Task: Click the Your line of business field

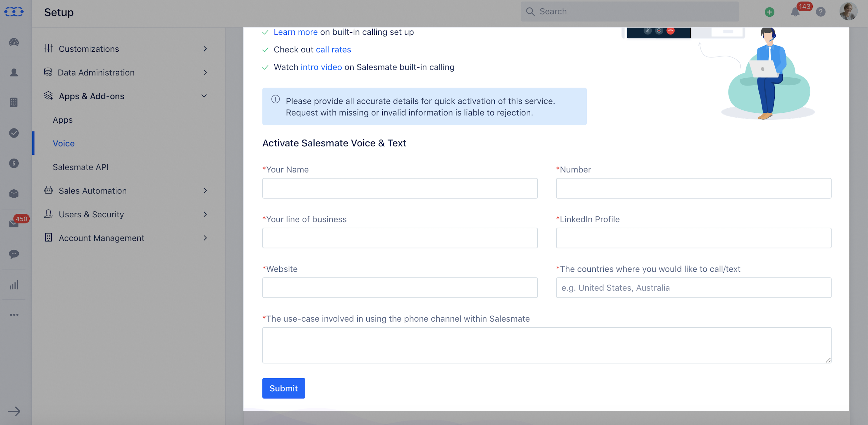Action: click(x=400, y=238)
